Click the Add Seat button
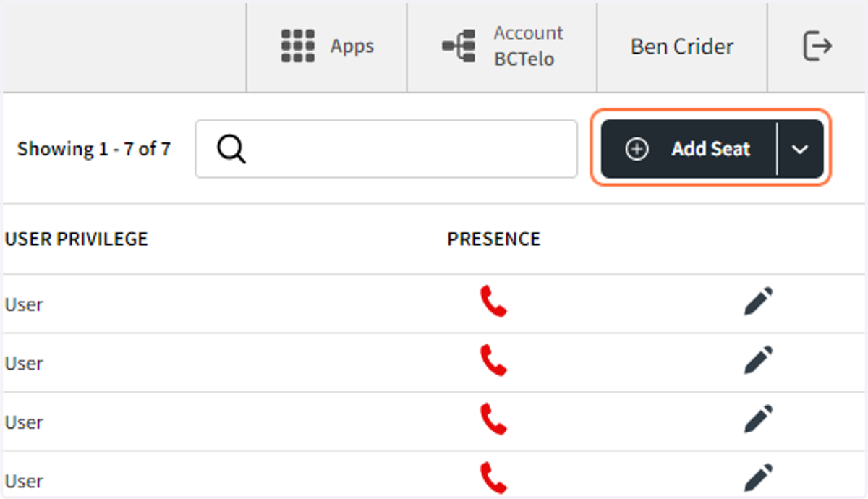The height and width of the screenshot is (499, 868). point(689,149)
